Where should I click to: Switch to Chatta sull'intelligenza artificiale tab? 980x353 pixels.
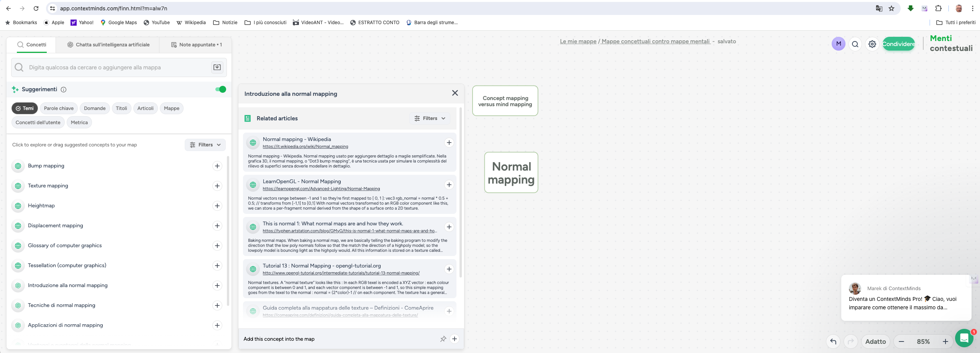(108, 45)
